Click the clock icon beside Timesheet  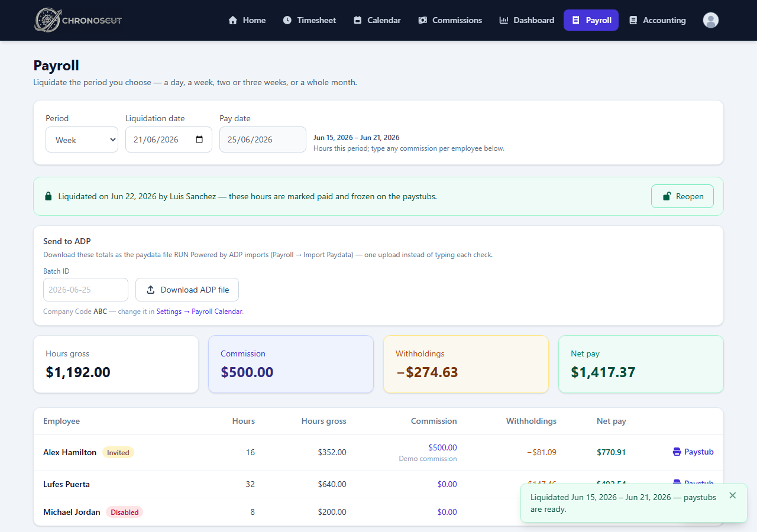287,20
